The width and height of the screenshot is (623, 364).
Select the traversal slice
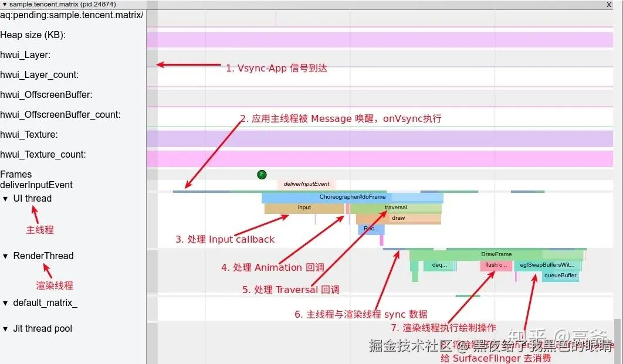coord(396,207)
